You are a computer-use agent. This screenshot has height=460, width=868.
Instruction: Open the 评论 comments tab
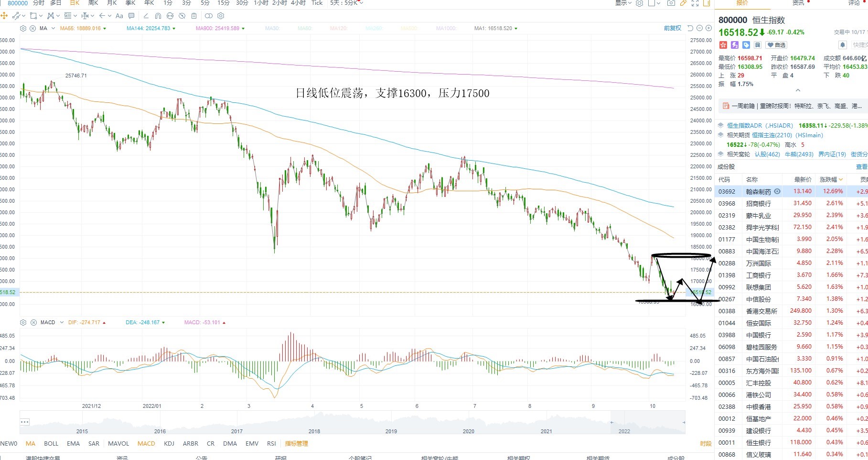coord(854,3)
